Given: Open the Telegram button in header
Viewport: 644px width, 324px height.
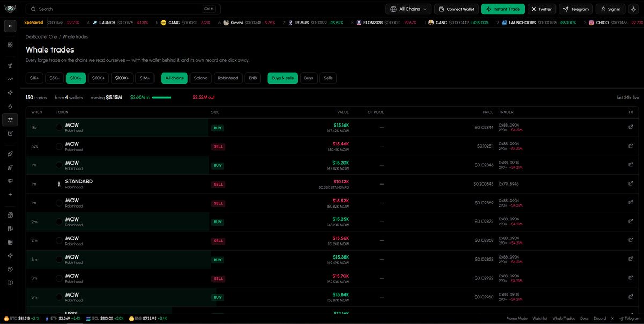Looking at the screenshot, I should click(x=576, y=9).
